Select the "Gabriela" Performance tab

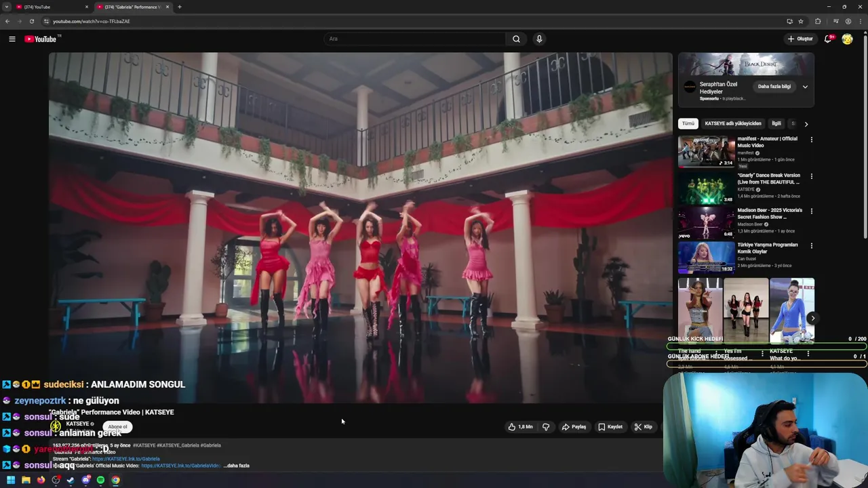(x=132, y=7)
